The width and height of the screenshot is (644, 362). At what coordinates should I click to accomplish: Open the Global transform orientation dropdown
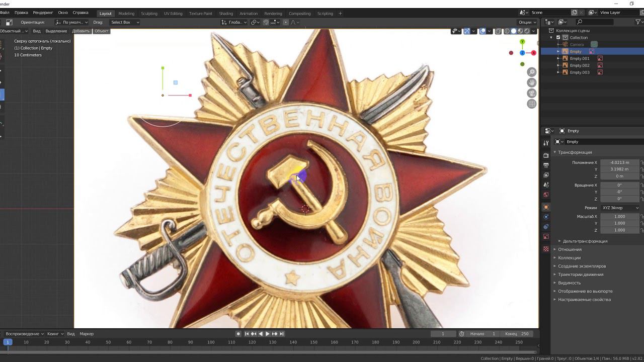[x=234, y=22]
